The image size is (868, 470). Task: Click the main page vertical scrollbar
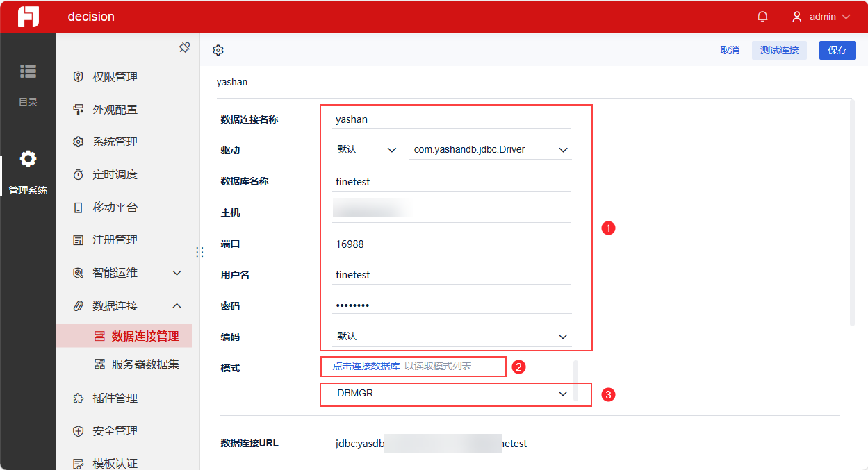(853, 212)
